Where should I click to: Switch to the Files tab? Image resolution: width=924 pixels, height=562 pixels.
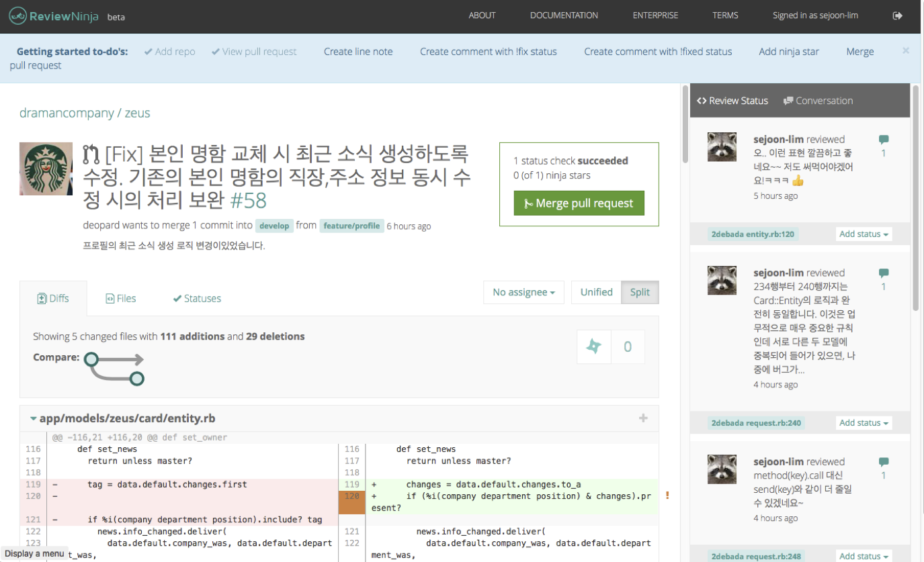[121, 298]
